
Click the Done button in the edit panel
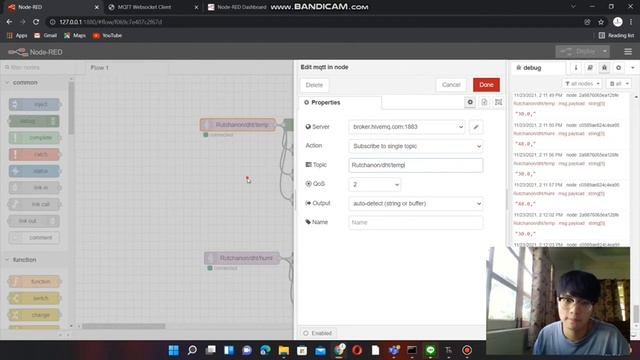(x=486, y=85)
